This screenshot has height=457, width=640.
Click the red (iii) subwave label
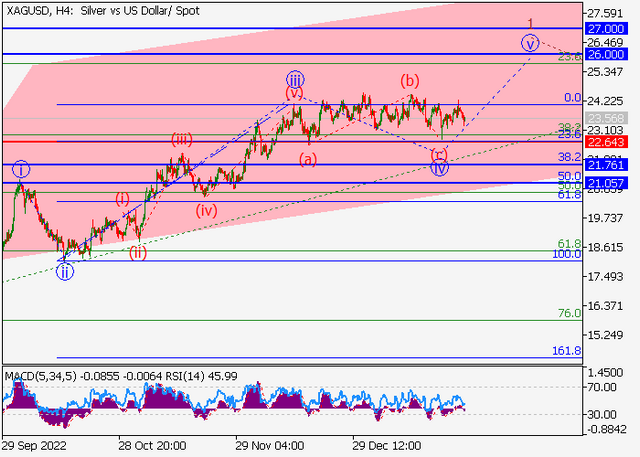[182, 140]
